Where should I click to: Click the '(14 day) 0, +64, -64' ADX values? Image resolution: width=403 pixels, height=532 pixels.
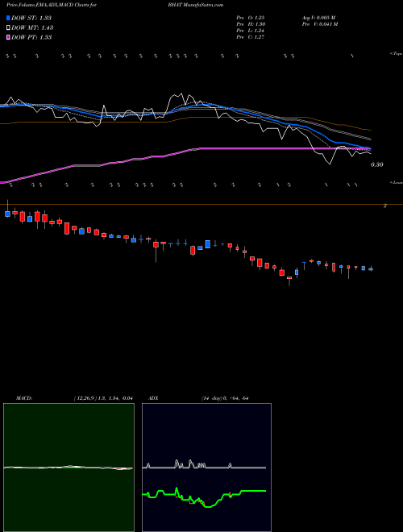coord(225,398)
